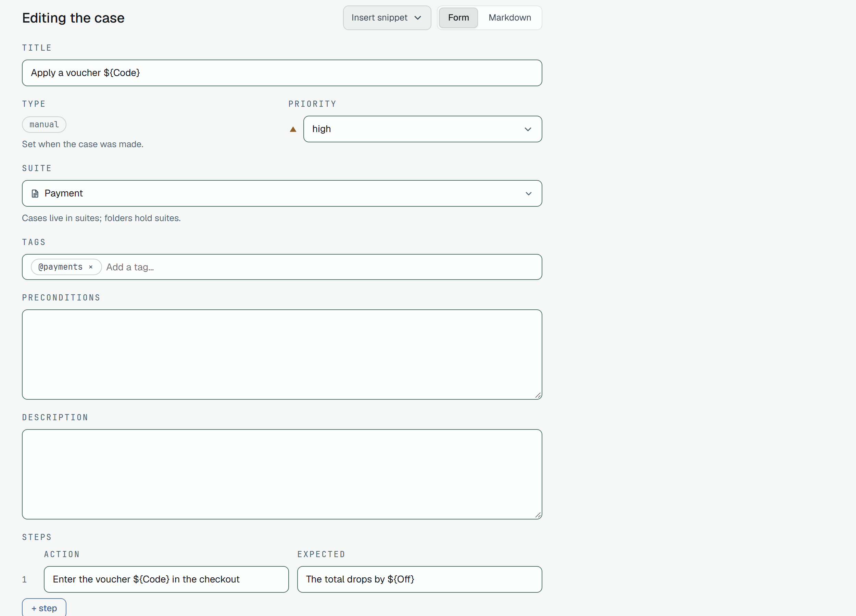The width and height of the screenshot is (856, 616).
Task: Open the Insert snippet dropdown
Action: click(387, 18)
